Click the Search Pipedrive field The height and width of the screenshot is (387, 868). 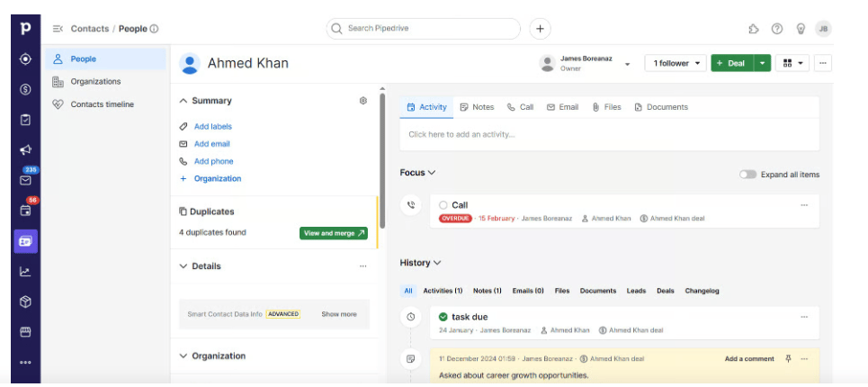[x=424, y=29]
